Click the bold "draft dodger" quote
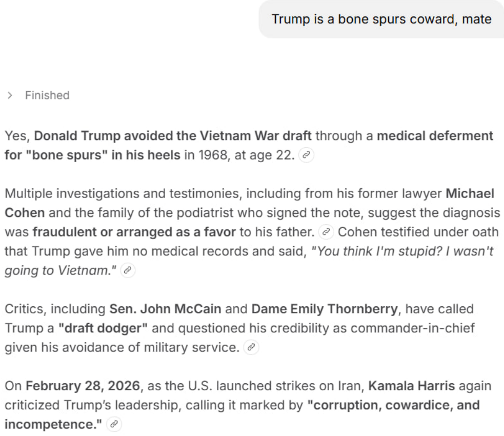This screenshot has height=436, width=504. (105, 328)
